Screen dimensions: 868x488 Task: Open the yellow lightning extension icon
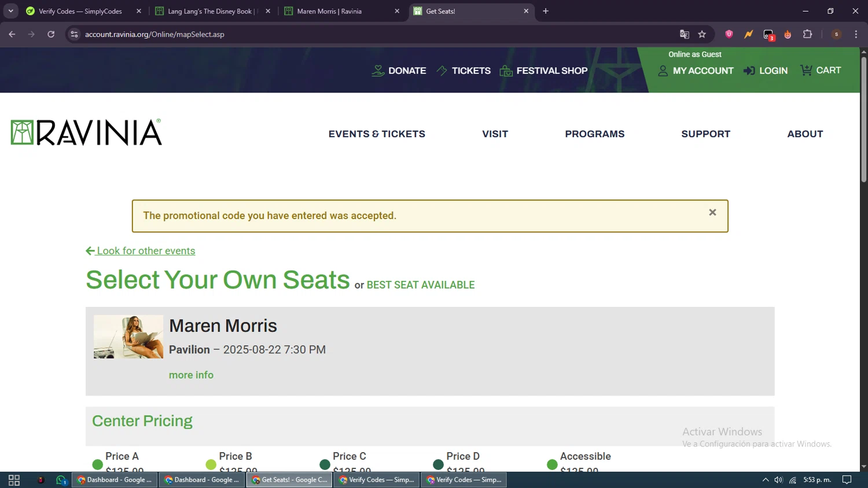pyautogui.click(x=749, y=34)
